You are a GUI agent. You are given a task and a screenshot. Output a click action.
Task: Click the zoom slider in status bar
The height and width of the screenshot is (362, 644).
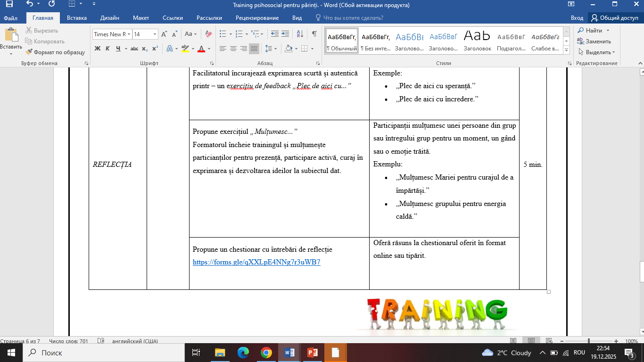[x=588, y=341]
